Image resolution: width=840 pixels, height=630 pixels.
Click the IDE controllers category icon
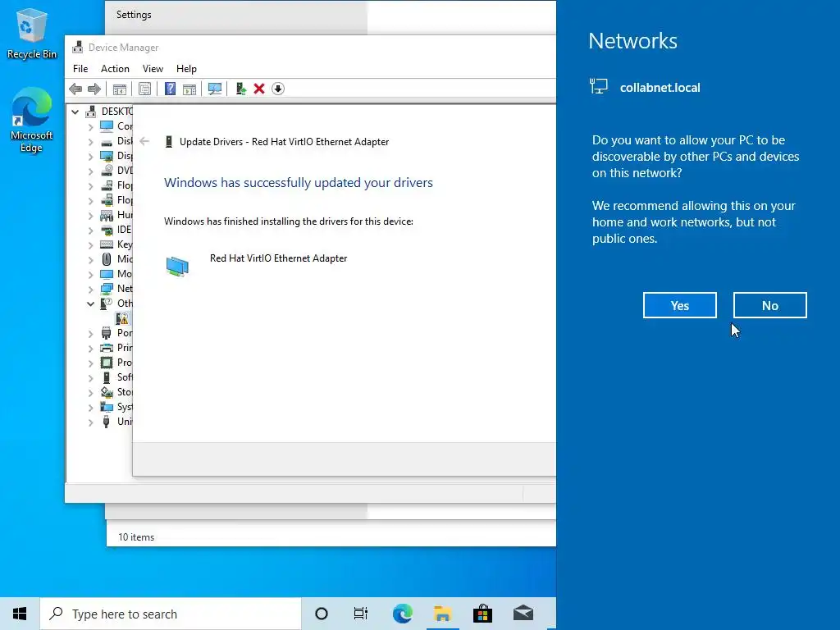click(x=107, y=230)
